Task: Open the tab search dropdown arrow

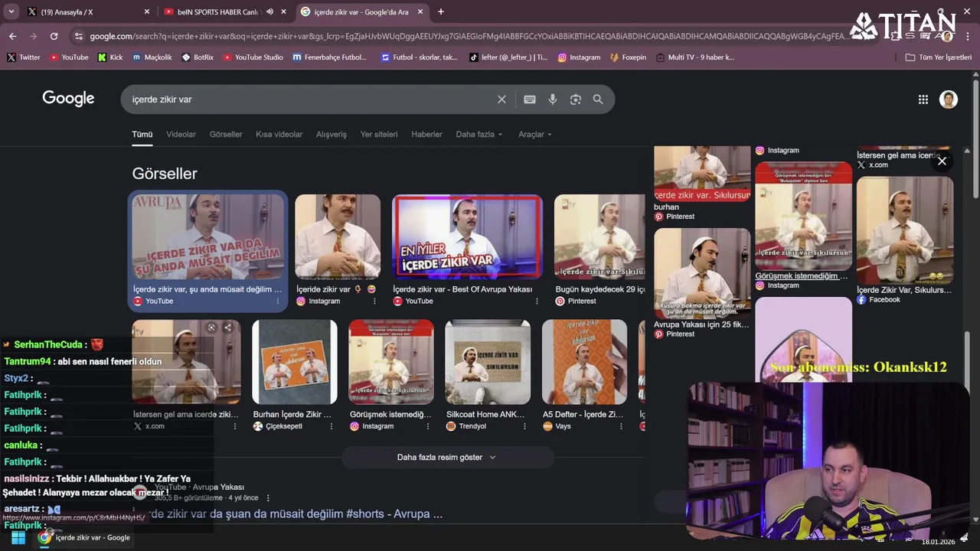Action: pyautogui.click(x=11, y=11)
